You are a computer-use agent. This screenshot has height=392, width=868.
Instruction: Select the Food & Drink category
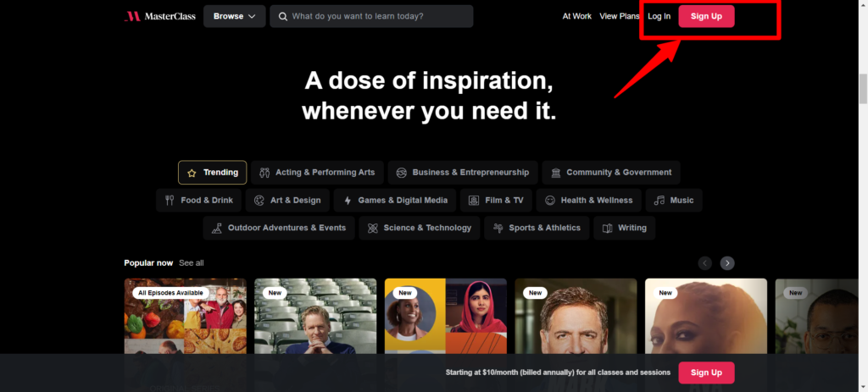(198, 200)
